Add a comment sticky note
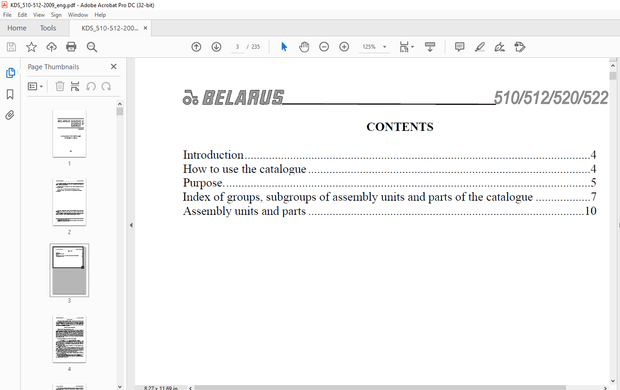The image size is (620, 390). [459, 47]
